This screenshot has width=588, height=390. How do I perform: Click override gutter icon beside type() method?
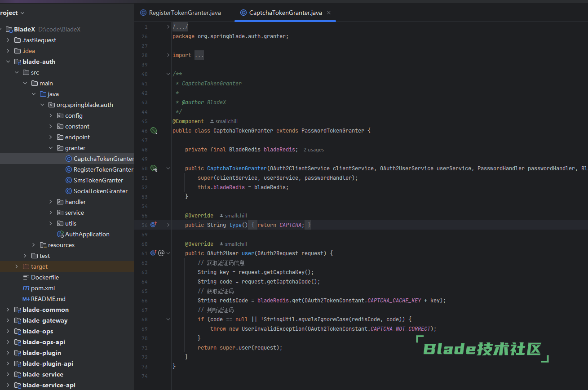154,225
